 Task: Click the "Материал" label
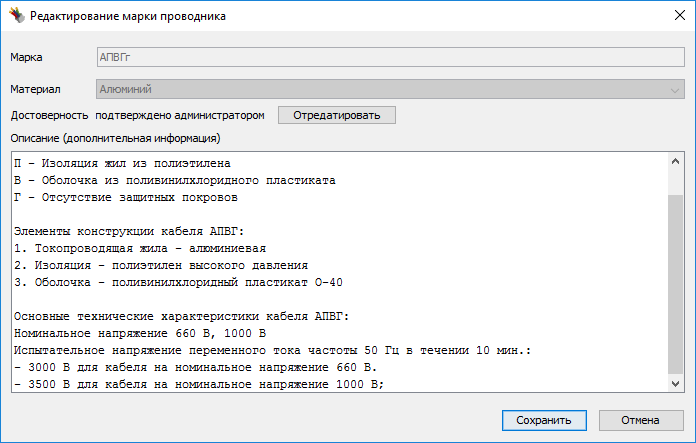coord(36,89)
